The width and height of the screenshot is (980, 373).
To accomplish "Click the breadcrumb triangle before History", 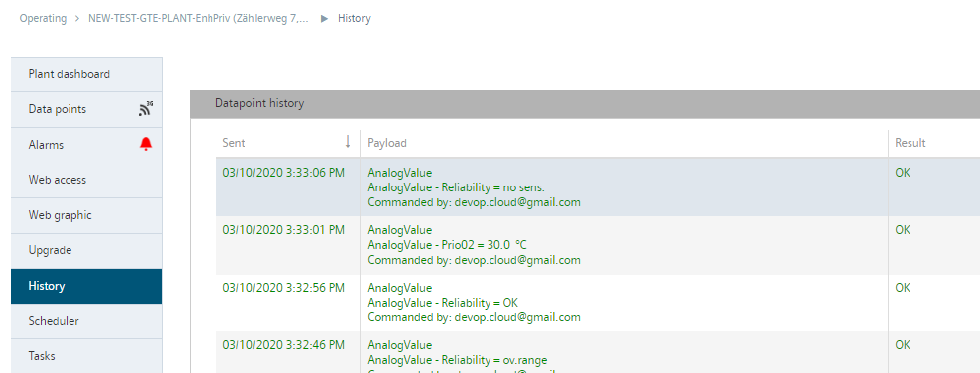I will [324, 19].
